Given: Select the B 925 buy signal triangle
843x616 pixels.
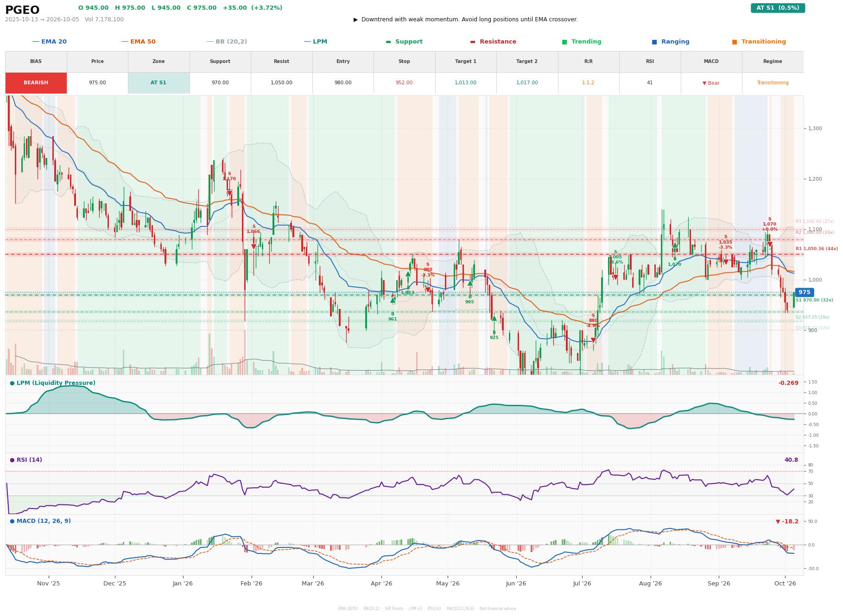Looking at the screenshot, I should (494, 318).
